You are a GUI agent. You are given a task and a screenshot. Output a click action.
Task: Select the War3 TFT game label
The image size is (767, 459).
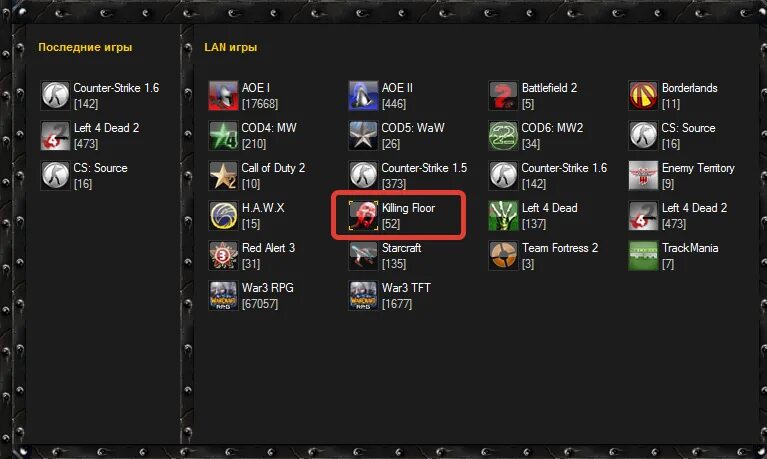pyautogui.click(x=406, y=288)
